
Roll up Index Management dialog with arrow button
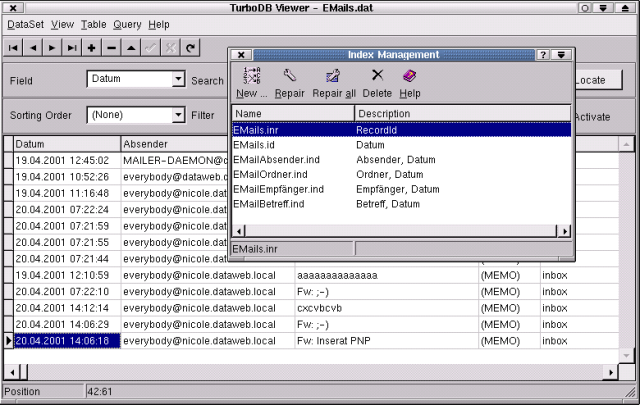pos(561,55)
